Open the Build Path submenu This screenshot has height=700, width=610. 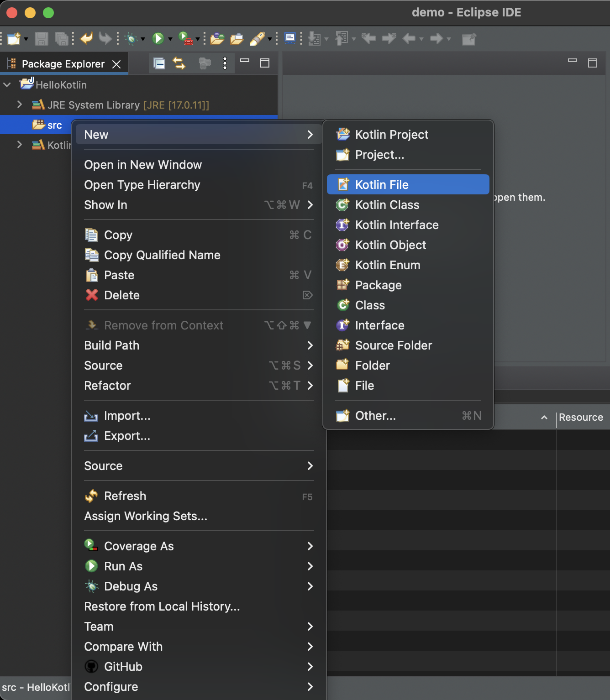[199, 345]
